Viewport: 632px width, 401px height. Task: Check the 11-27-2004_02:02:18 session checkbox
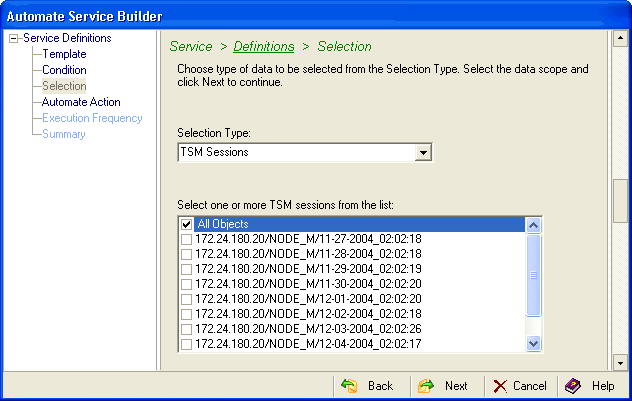186,239
